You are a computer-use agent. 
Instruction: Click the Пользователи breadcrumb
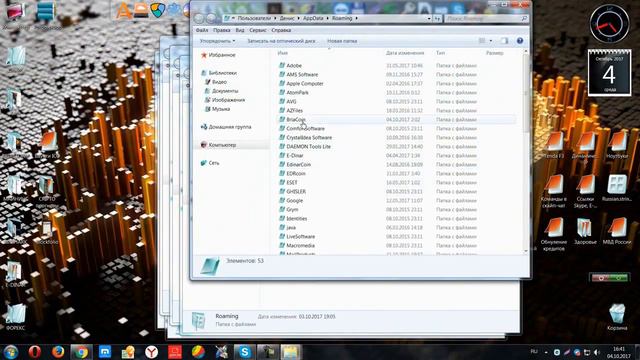254,18
